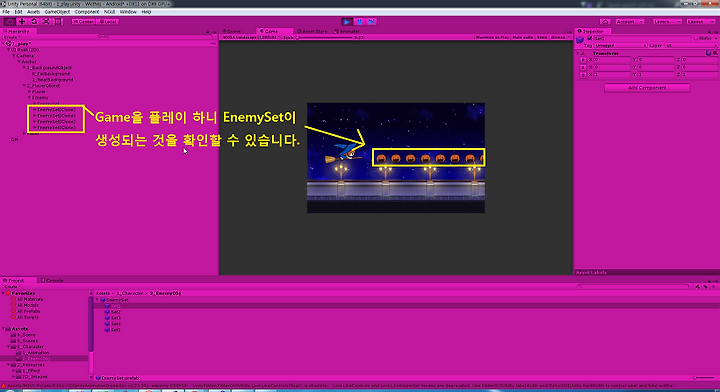Open the Layout dropdown
This screenshot has height=392, width=720.
[x=701, y=22]
